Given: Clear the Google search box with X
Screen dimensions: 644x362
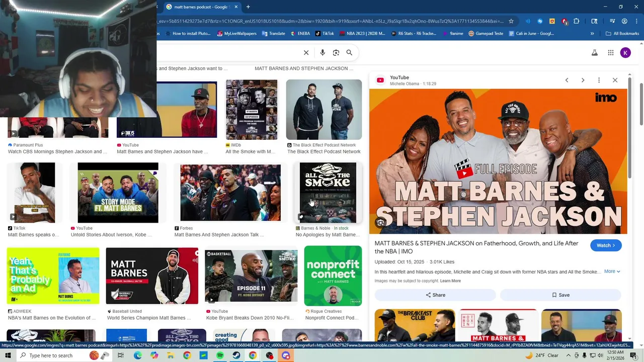Looking at the screenshot, I should (x=306, y=52).
